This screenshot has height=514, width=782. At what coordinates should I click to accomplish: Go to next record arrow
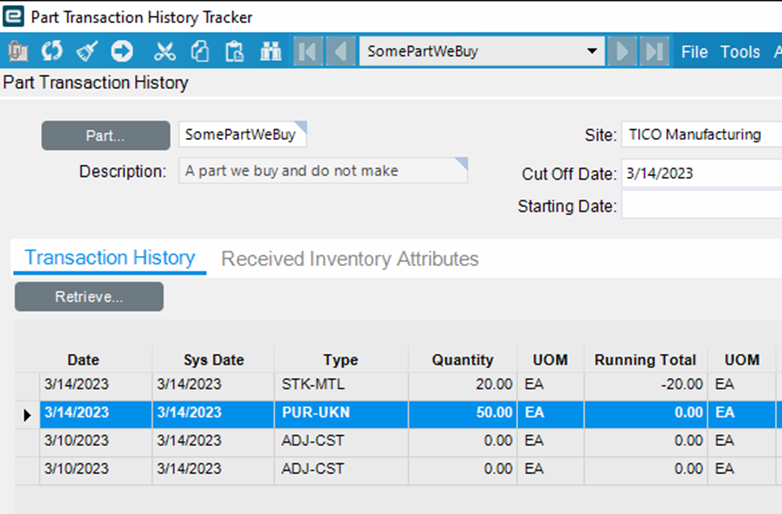pos(622,51)
